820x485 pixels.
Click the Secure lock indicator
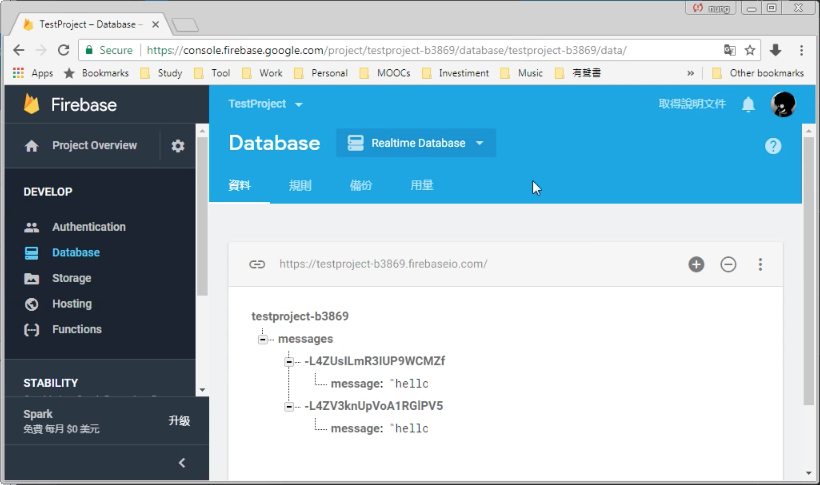109,50
